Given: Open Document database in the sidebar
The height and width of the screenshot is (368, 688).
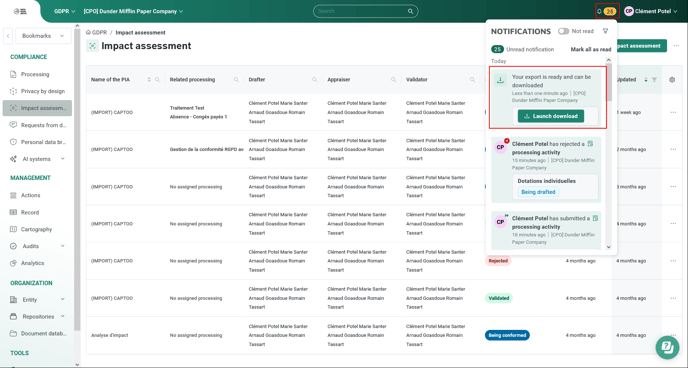Looking at the screenshot, I should click(x=38, y=333).
